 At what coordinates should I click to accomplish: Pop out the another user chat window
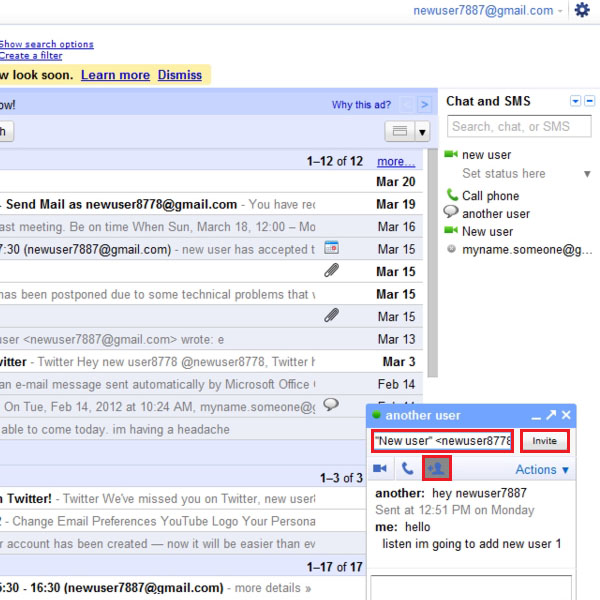click(551, 415)
